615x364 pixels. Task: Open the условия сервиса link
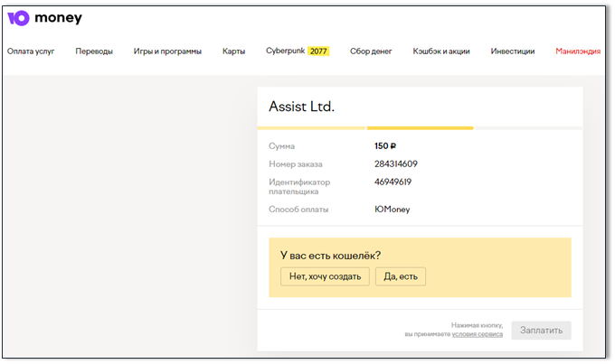478,334
